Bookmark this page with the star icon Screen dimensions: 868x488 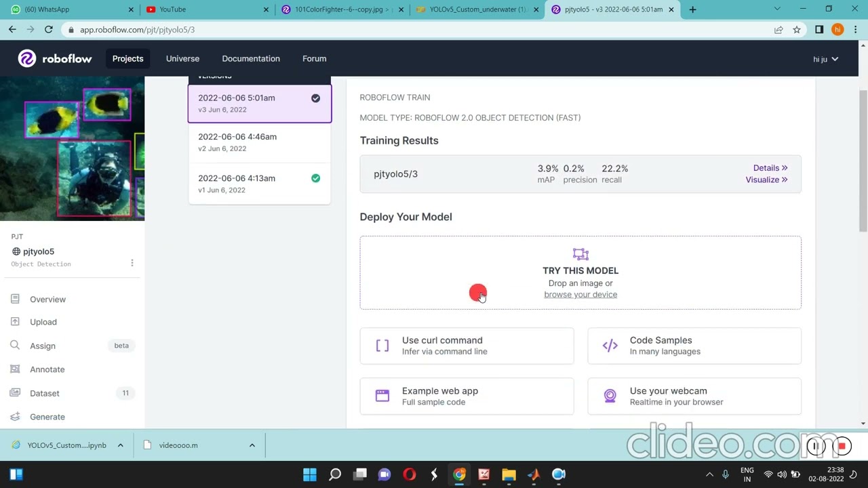797,30
